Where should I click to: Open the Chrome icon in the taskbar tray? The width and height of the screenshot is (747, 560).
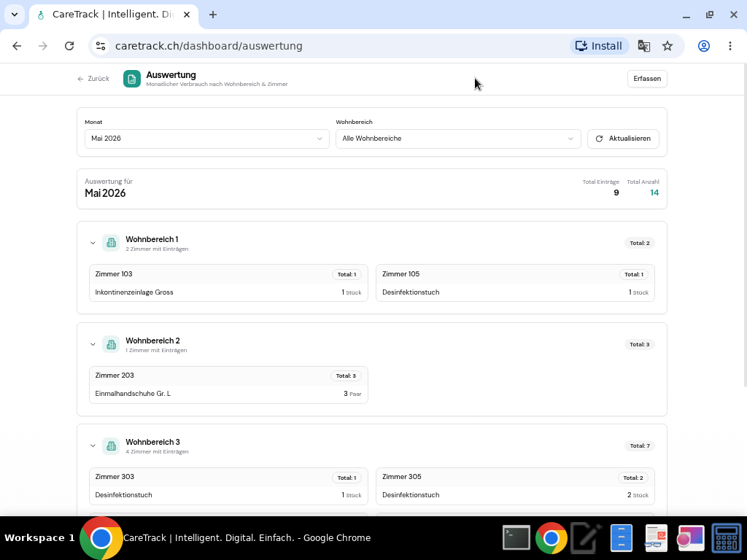[x=551, y=538]
